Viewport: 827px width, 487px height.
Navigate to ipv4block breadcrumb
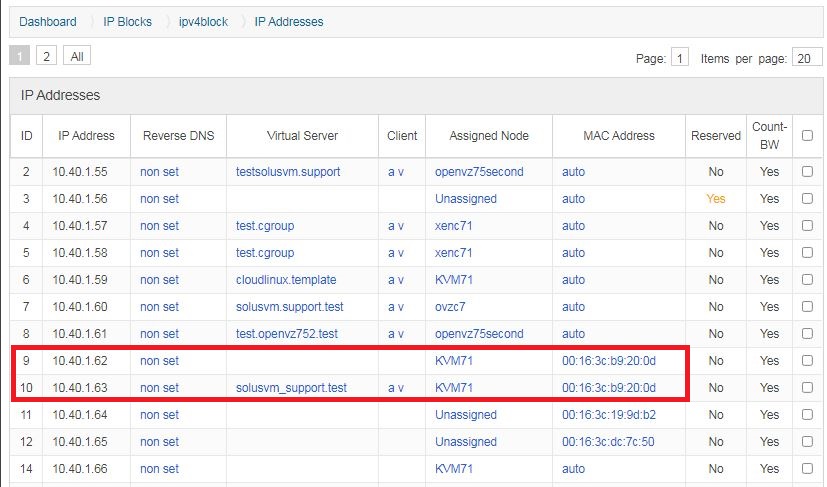pos(203,21)
